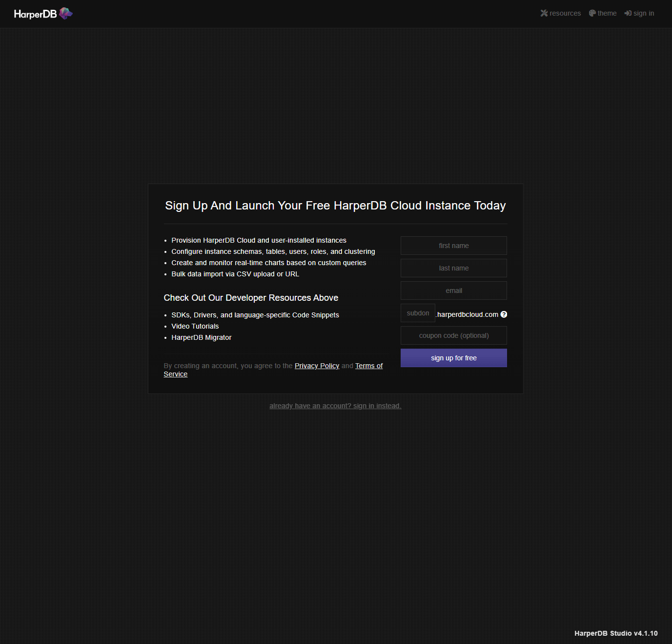Image resolution: width=672 pixels, height=644 pixels.
Task: Click 'Provision HarperDB Cloud and user-installed instances'
Action: pyautogui.click(x=259, y=240)
